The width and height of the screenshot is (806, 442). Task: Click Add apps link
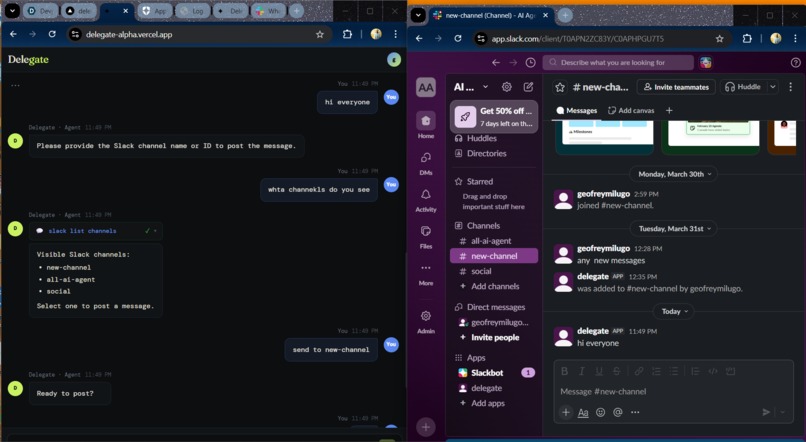(x=494, y=403)
